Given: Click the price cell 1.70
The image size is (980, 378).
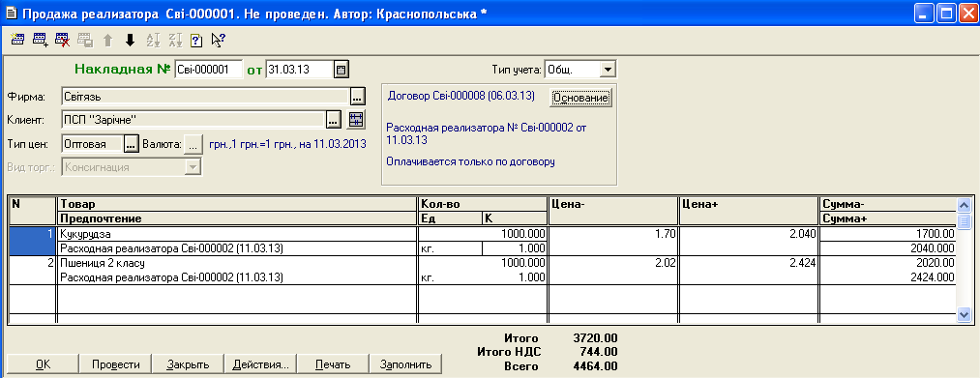Looking at the screenshot, I should [x=613, y=241].
